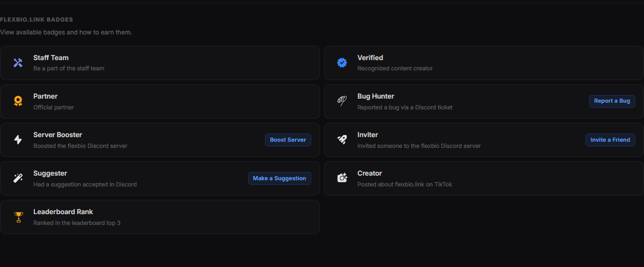Image resolution: width=644 pixels, height=267 pixels.
Task: Select the Server Booster badge title
Action: [x=58, y=135]
